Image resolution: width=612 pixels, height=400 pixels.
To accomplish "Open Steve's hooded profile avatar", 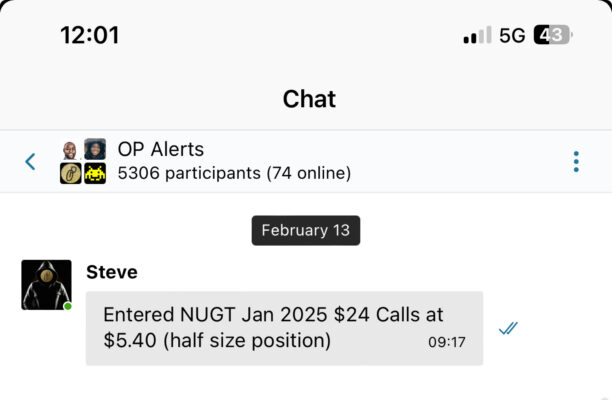I will click(x=46, y=285).
